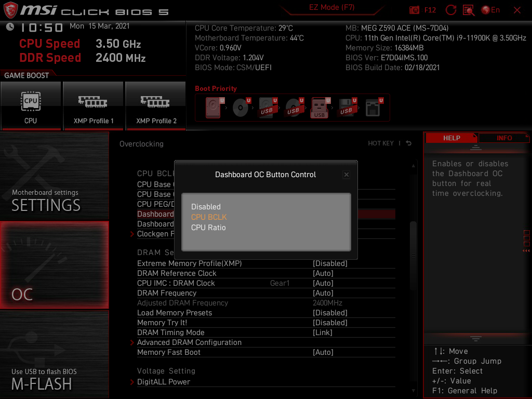Select the Memory Try It! row
The width and height of the screenshot is (532, 399).
(x=266, y=322)
